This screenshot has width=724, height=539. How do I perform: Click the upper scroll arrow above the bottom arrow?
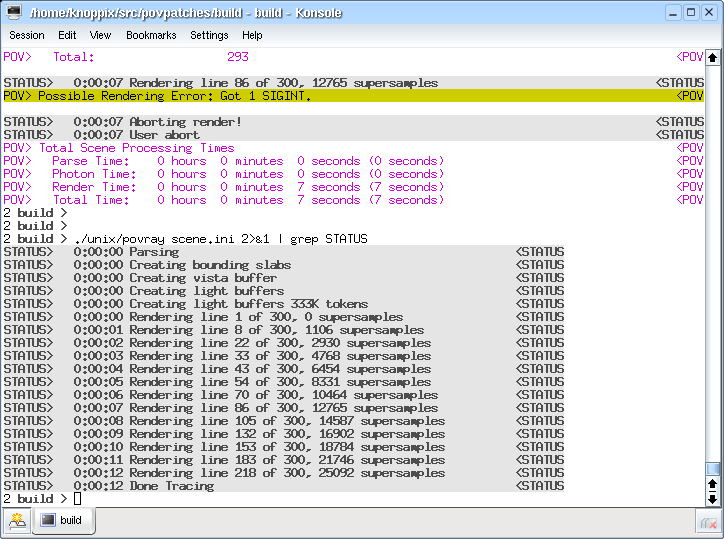tap(712, 484)
